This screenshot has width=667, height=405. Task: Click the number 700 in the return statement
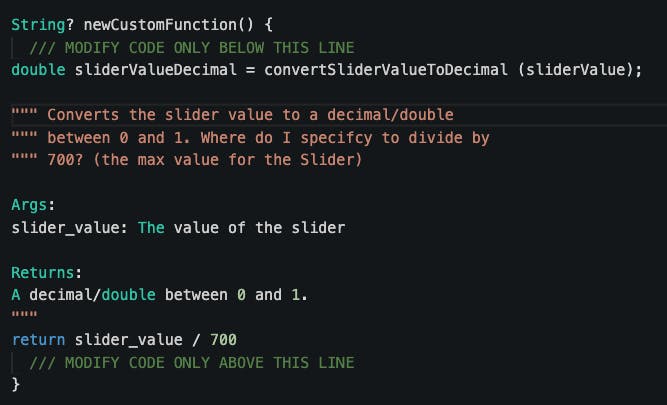click(x=223, y=340)
